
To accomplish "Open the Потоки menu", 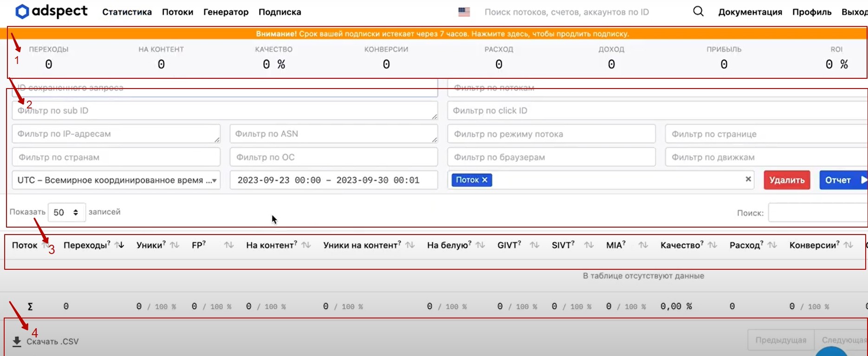I will (177, 12).
